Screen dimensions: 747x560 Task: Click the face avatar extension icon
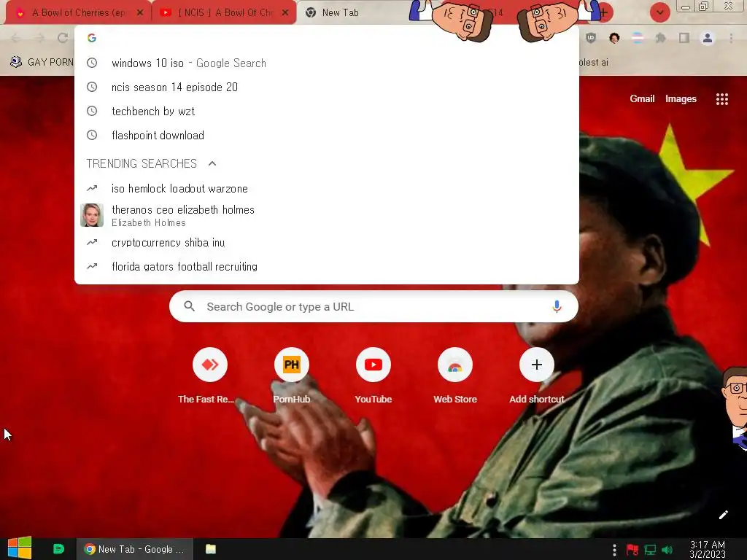tap(614, 38)
